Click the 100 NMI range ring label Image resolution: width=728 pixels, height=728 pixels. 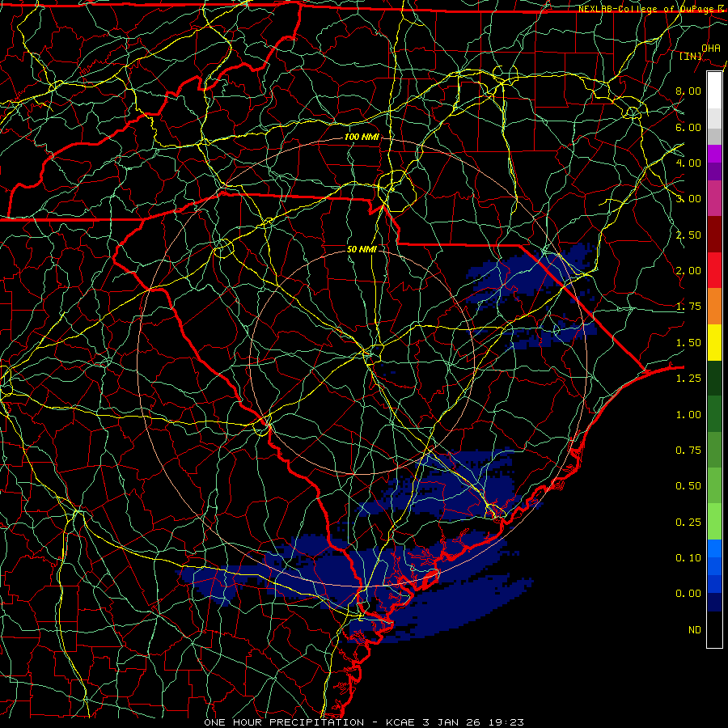click(x=362, y=137)
